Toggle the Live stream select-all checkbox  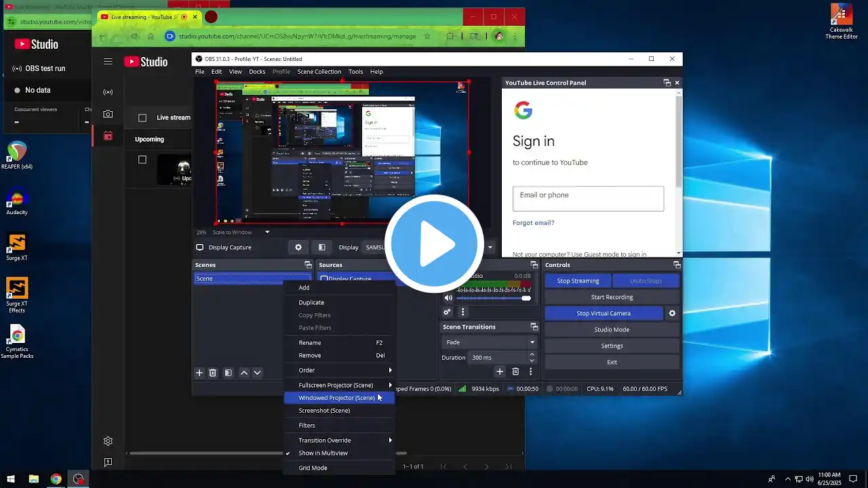pyautogui.click(x=142, y=118)
